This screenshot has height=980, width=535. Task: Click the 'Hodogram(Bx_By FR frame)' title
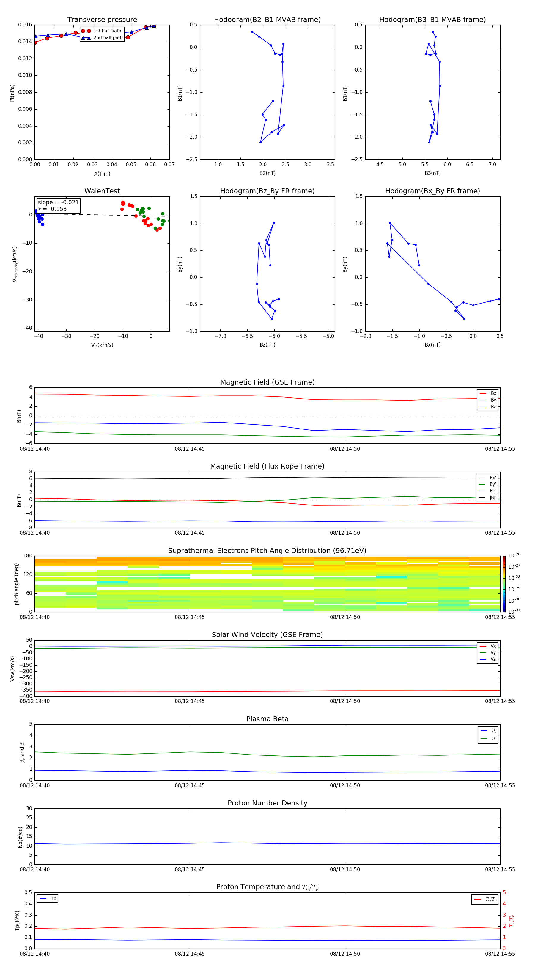pos(432,191)
